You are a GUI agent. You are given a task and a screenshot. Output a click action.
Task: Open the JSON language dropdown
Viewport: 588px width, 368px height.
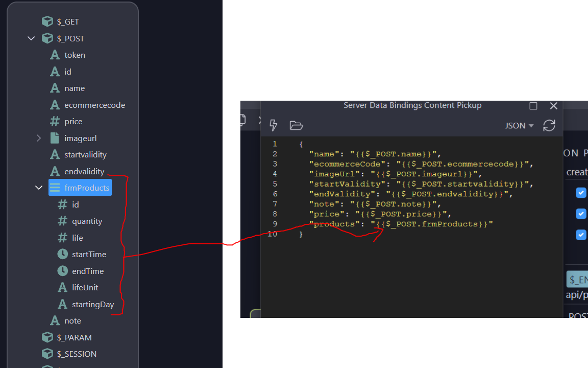coord(519,126)
